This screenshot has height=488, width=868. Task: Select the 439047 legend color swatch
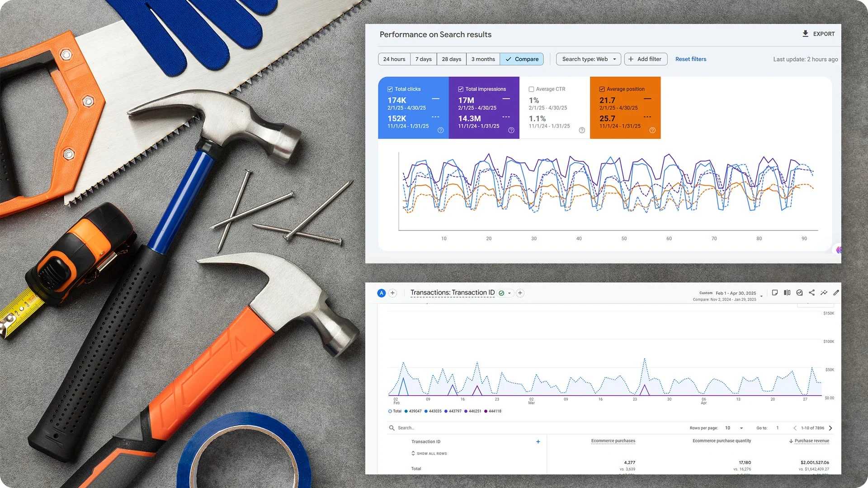click(x=406, y=411)
